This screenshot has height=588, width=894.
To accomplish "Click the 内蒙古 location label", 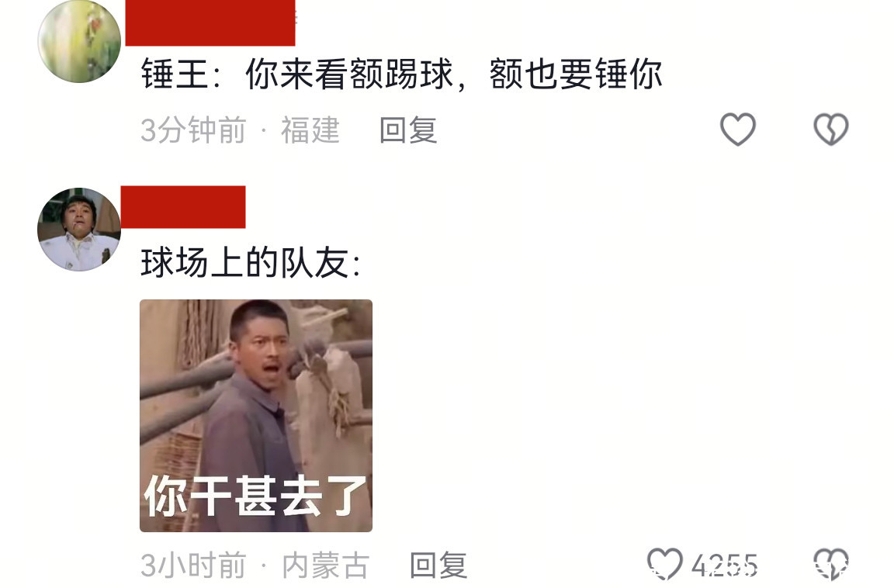I will [x=326, y=566].
